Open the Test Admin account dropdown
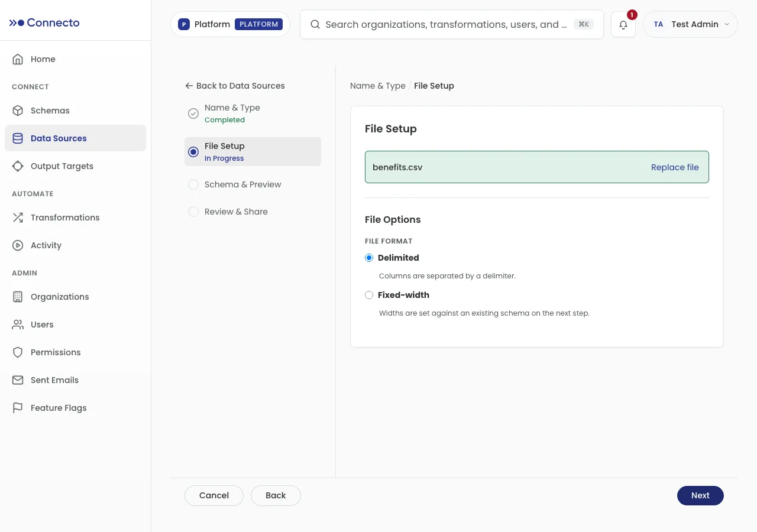757x532 pixels. click(690, 24)
